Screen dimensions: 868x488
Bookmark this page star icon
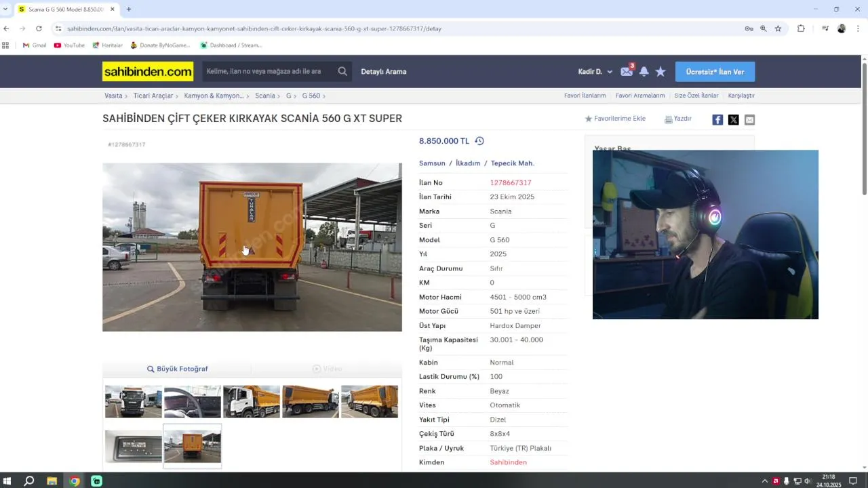[778, 28]
